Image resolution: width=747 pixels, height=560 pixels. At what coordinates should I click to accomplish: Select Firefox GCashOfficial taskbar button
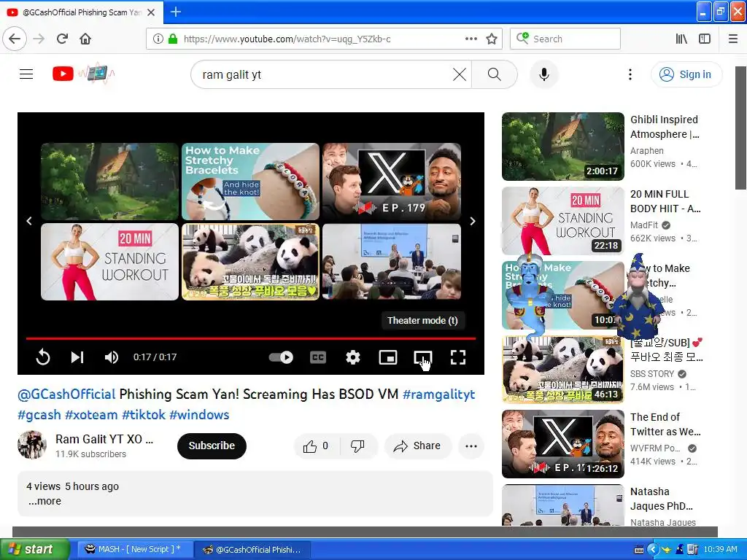(252, 550)
